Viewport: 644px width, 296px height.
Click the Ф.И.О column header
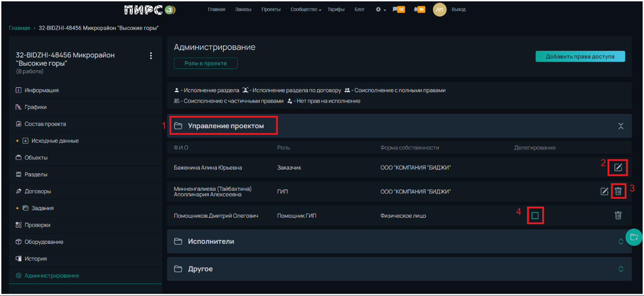(x=181, y=148)
